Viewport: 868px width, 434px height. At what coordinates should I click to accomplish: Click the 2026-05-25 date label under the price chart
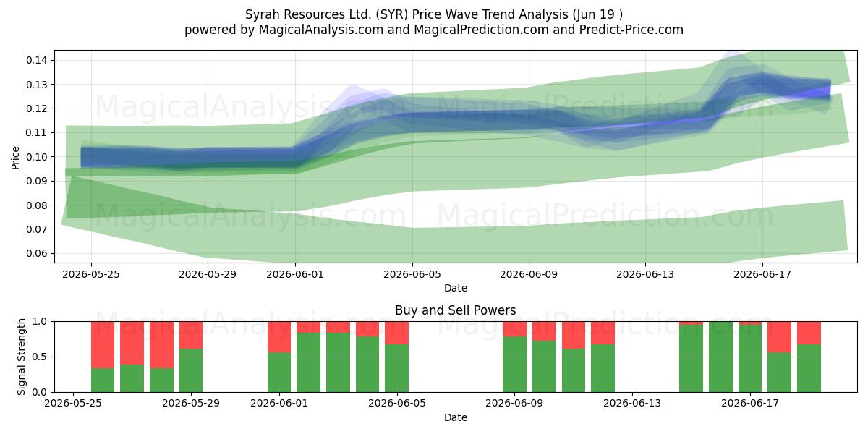click(x=90, y=274)
